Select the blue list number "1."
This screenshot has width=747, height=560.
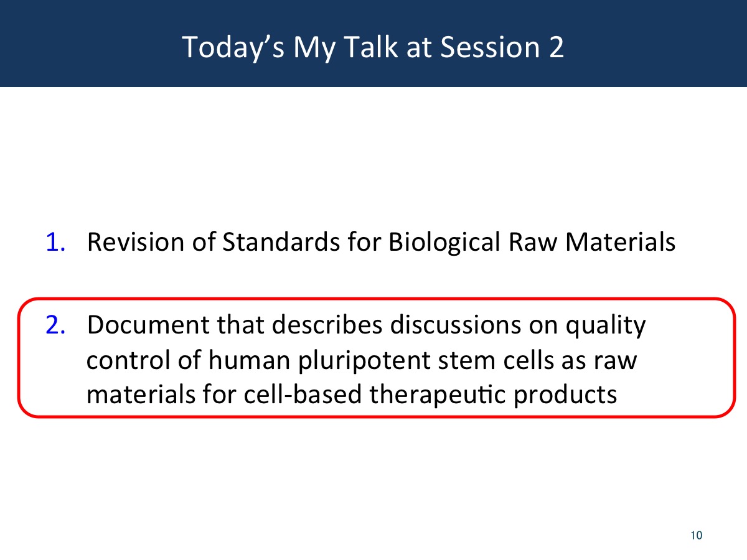(56, 242)
